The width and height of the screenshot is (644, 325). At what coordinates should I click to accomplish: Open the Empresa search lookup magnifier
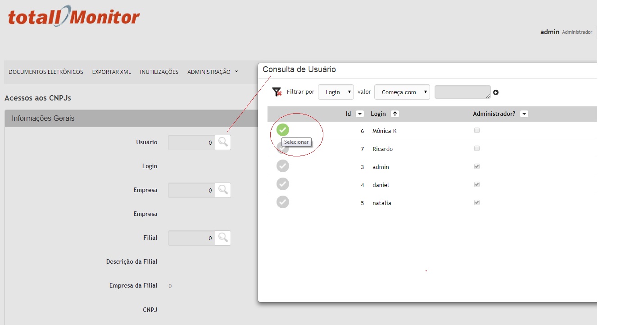click(x=223, y=190)
